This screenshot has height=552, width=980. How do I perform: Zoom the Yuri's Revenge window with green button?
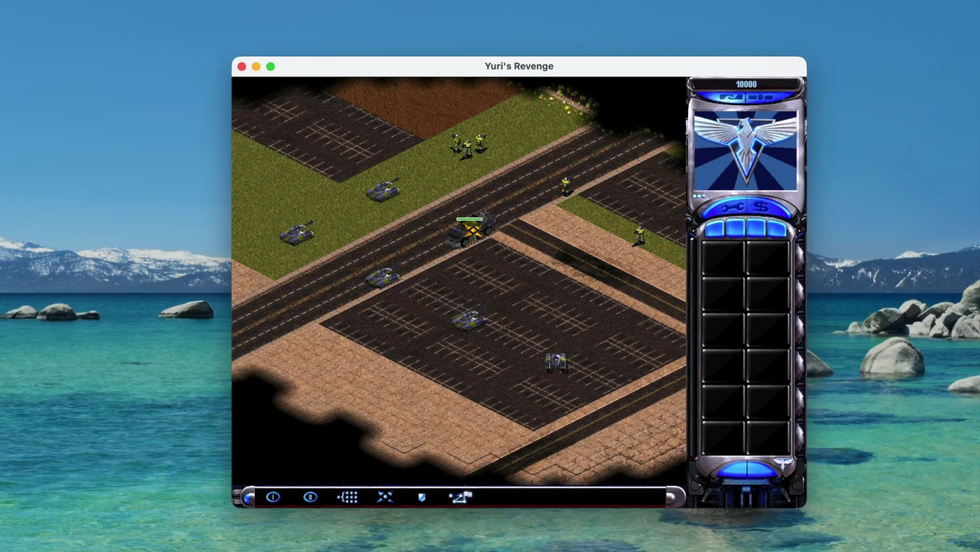tap(270, 67)
